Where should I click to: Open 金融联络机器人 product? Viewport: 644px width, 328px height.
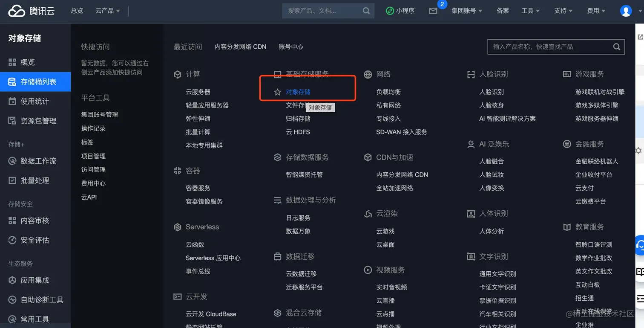[597, 162]
